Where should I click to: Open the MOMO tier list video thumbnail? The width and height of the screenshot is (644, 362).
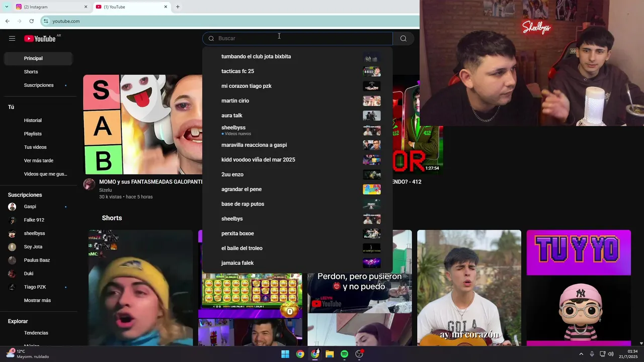pos(143,124)
